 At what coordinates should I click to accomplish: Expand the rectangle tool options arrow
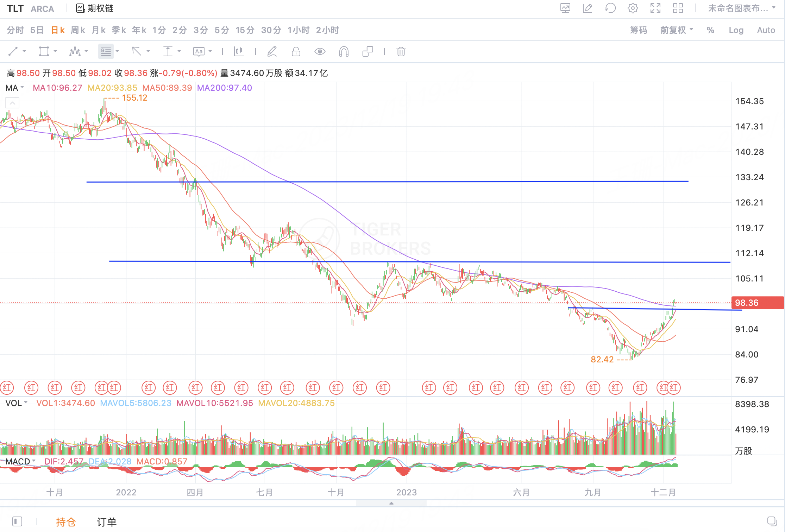point(55,51)
